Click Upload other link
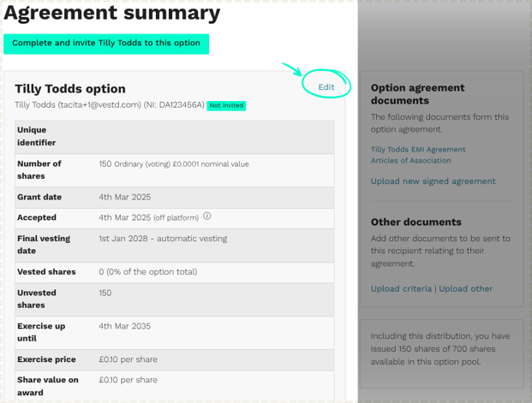Image resolution: width=532 pixels, height=403 pixels. 465,289
